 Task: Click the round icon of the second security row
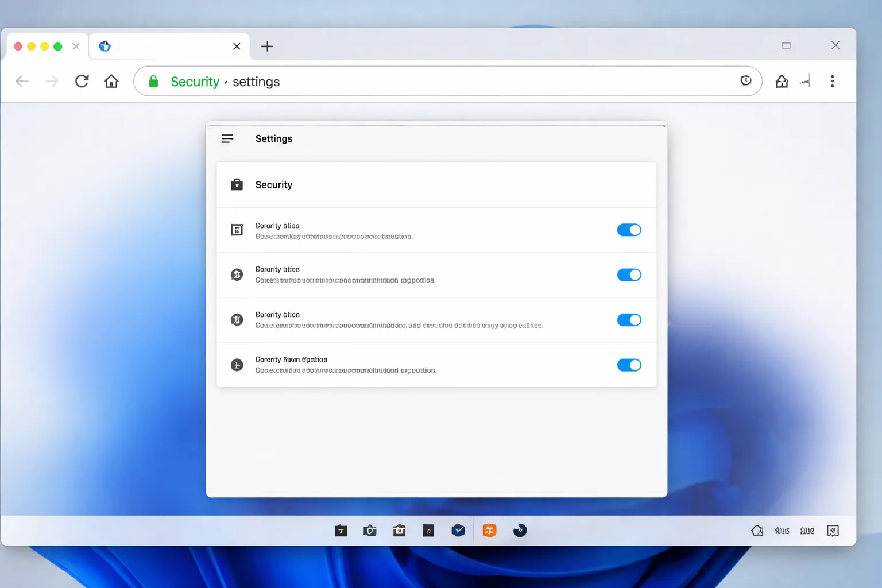coord(237,274)
